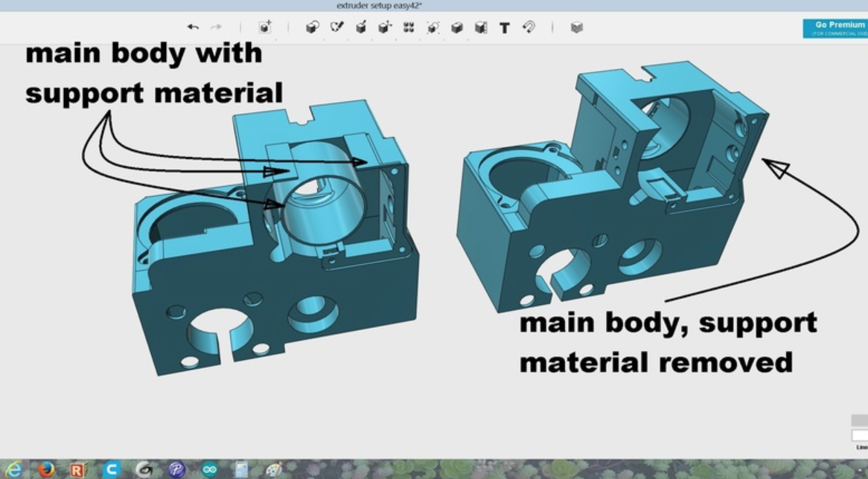Click the Undo arrow
Screen dimensions: 868x479
(x=193, y=28)
